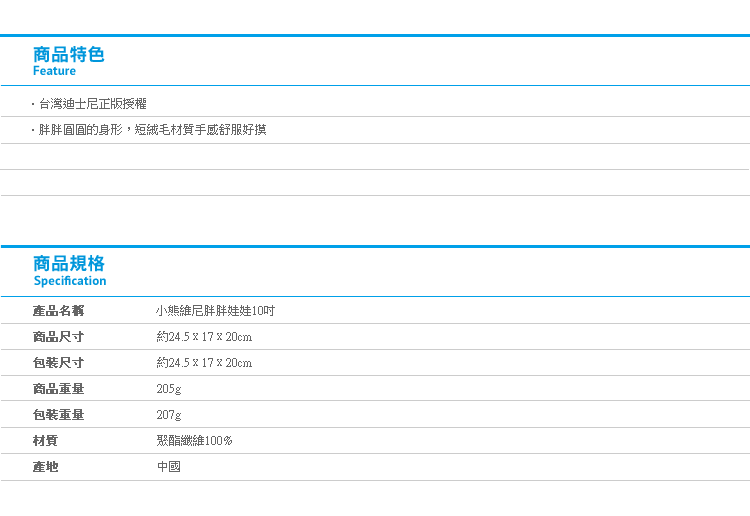Image resolution: width=750 pixels, height=516 pixels.
Task: Click the Feature subtitle text
Action: (54, 71)
